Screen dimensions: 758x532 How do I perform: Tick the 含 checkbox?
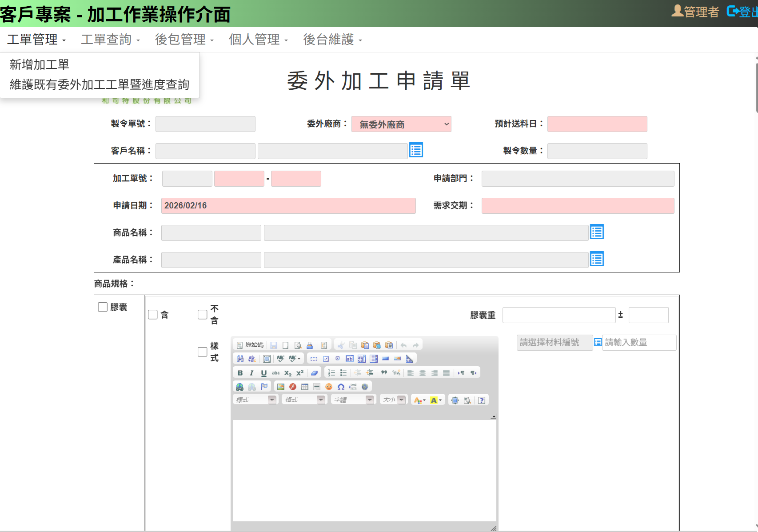point(153,315)
